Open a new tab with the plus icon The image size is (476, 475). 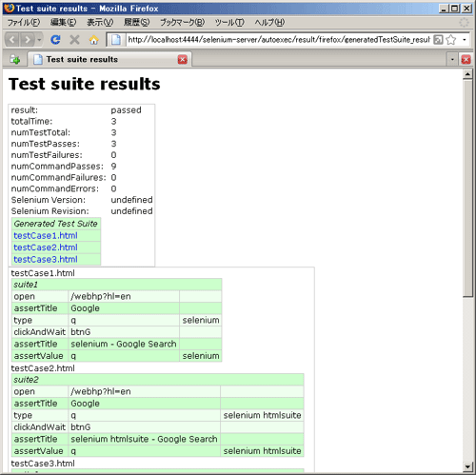(14, 59)
